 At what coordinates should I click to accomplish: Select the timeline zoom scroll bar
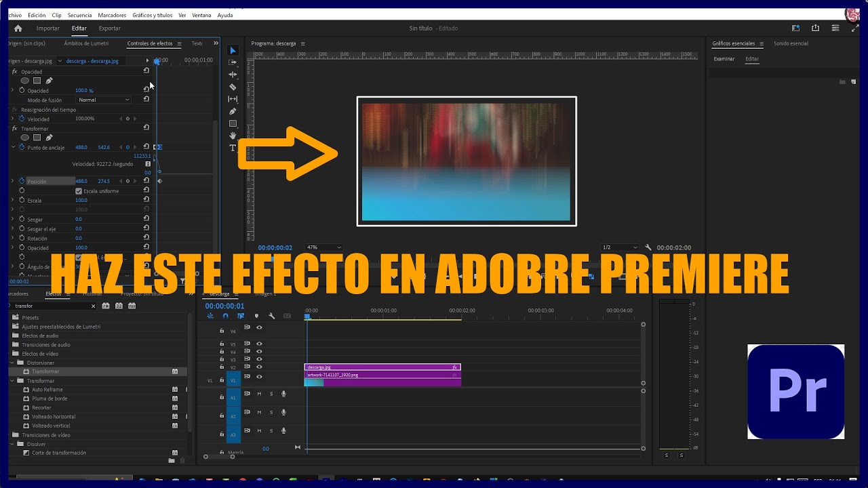click(219, 456)
